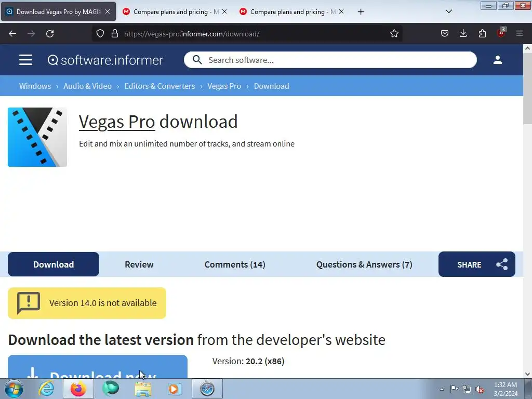Click the software.informer logo

[x=105, y=60]
